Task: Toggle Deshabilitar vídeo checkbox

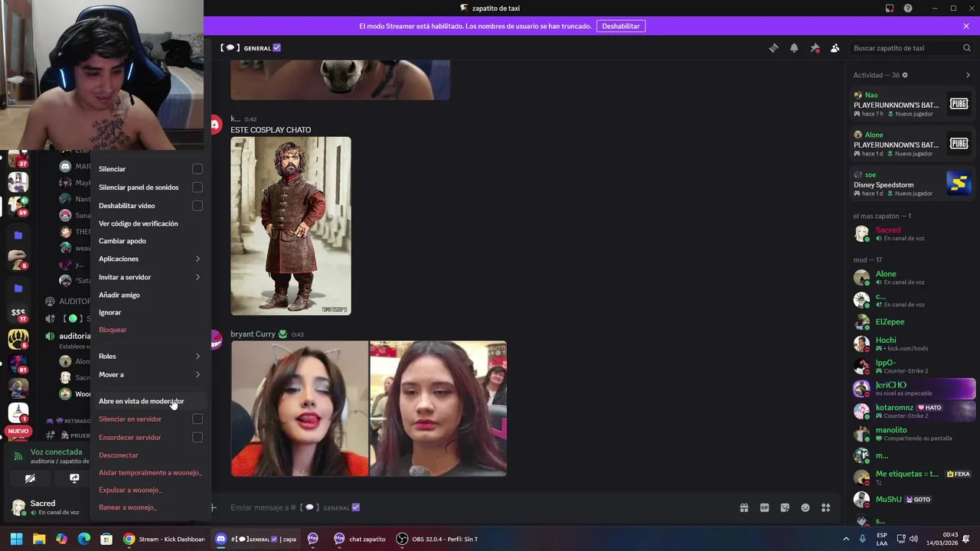Action: click(198, 206)
